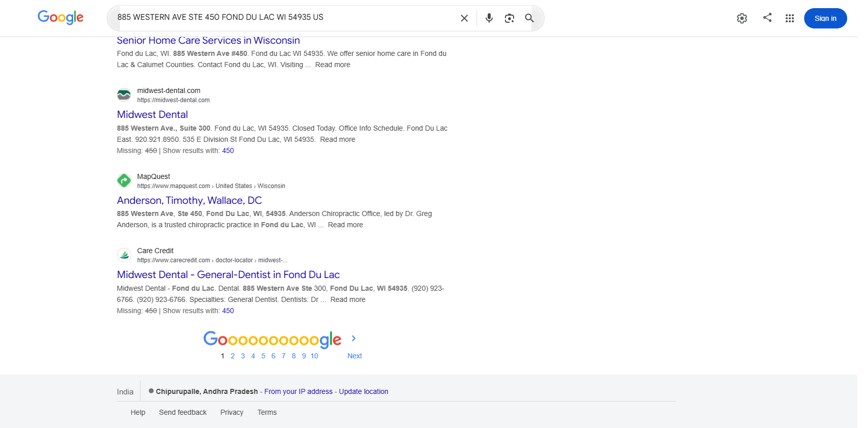Go to results page 10
This screenshot has height=428, width=868.
314,356
